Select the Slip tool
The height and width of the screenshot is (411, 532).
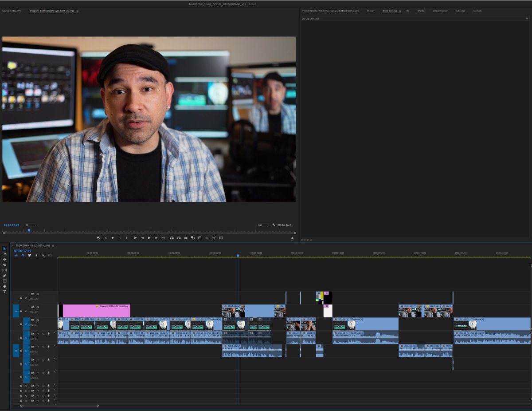4,270
